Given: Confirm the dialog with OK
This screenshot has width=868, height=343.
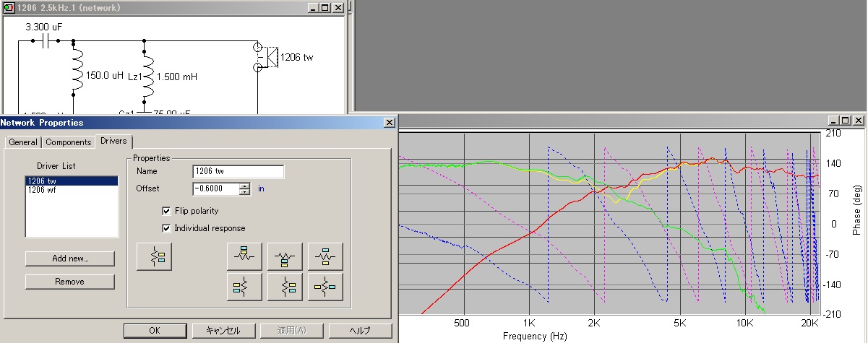Looking at the screenshot, I should click(155, 330).
